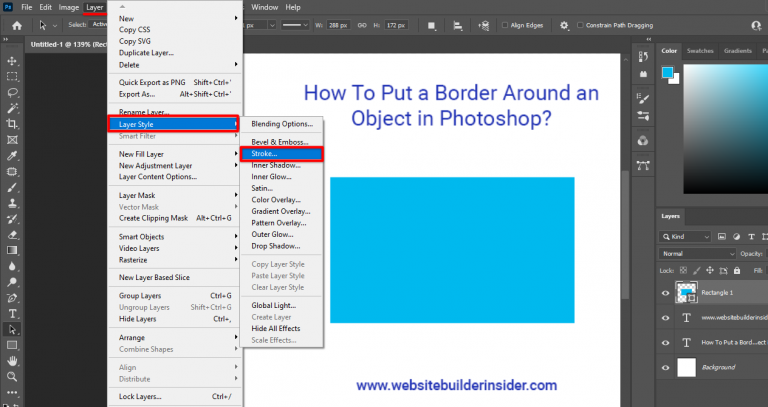Click the Home icon in options bar
768x407 pixels.
point(17,25)
